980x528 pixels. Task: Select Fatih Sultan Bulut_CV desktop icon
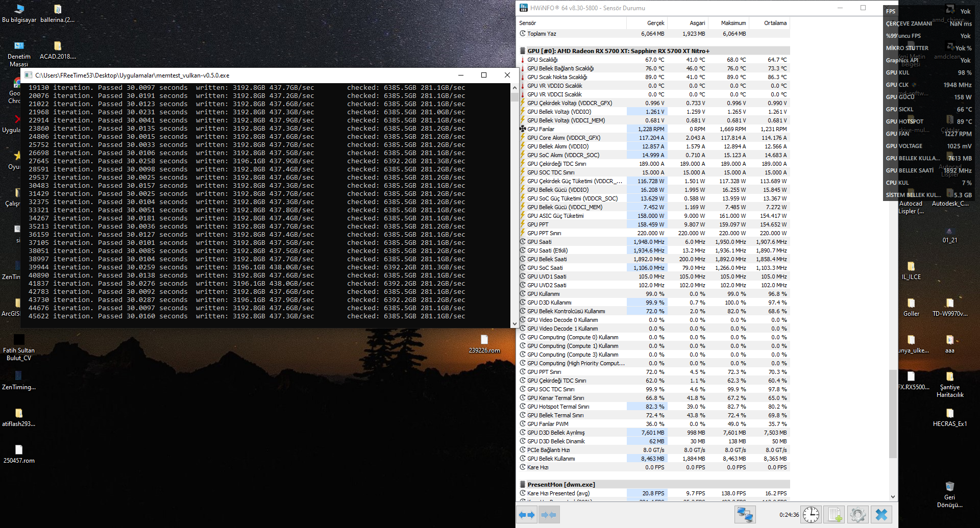tap(19, 348)
